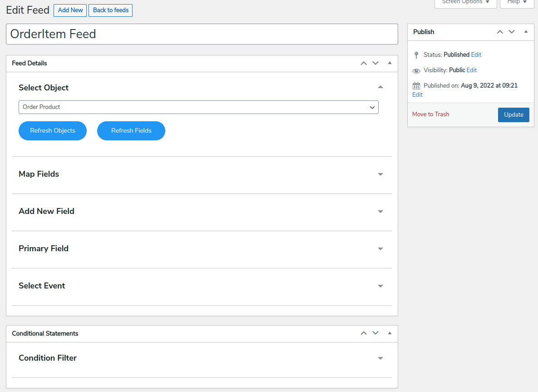Click the up arrow on Conditional Statements header

coord(363,333)
